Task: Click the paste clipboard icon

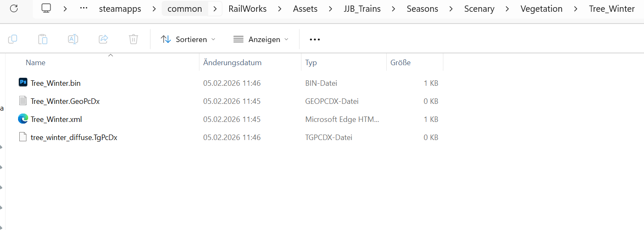Action: tap(42, 39)
